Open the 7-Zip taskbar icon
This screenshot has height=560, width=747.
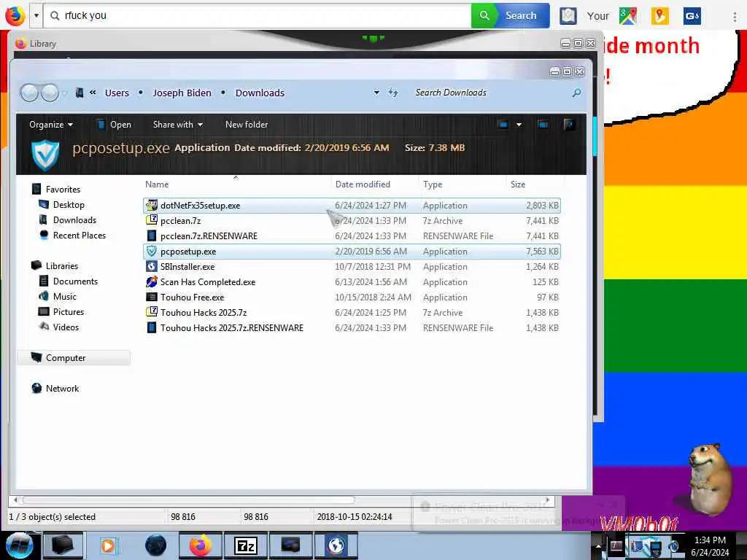[x=246, y=545]
